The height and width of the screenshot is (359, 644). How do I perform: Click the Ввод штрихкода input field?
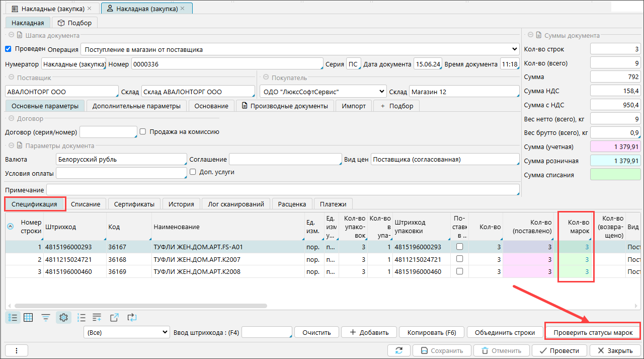266,332
